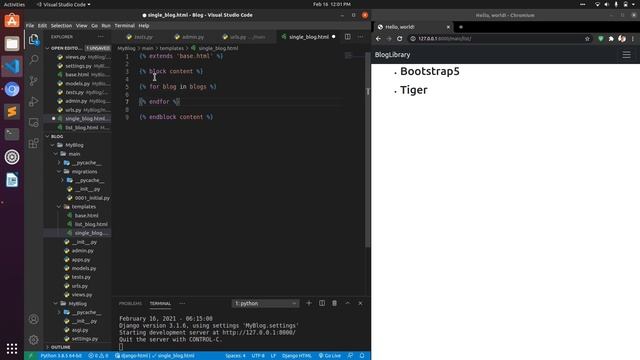Open the Terminal menu

(124, 25)
